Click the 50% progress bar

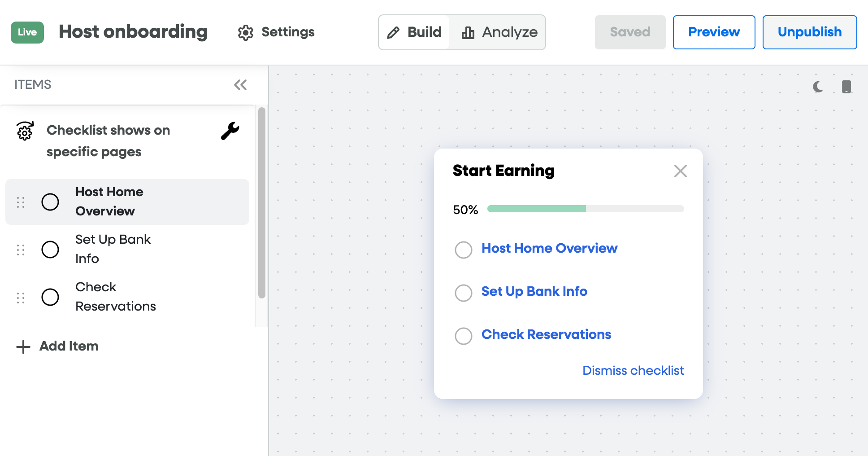[585, 209]
